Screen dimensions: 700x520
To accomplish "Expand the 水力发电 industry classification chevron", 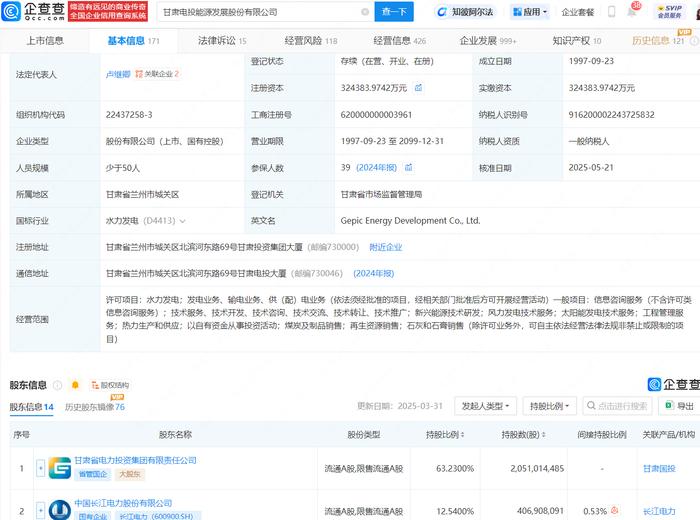I will pyautogui.click(x=182, y=221).
